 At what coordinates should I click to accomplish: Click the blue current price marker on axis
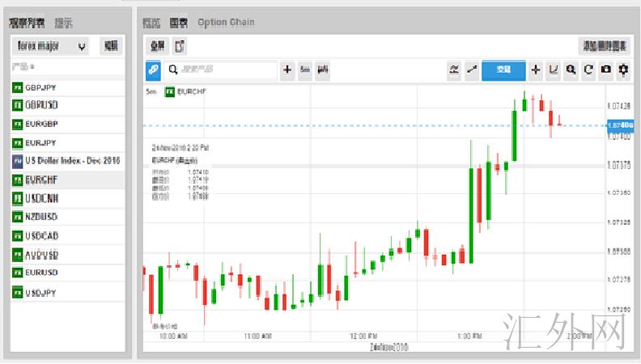point(620,125)
